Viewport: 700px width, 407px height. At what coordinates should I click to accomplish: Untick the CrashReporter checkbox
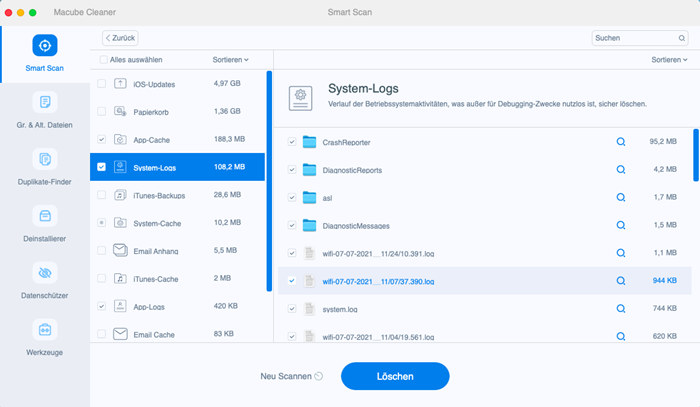click(x=292, y=142)
